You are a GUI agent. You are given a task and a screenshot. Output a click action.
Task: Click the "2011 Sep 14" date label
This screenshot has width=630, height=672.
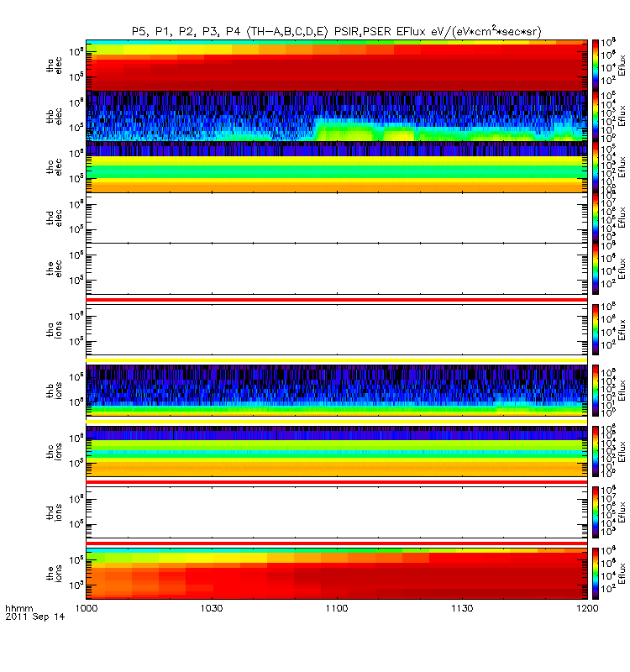(x=35, y=617)
